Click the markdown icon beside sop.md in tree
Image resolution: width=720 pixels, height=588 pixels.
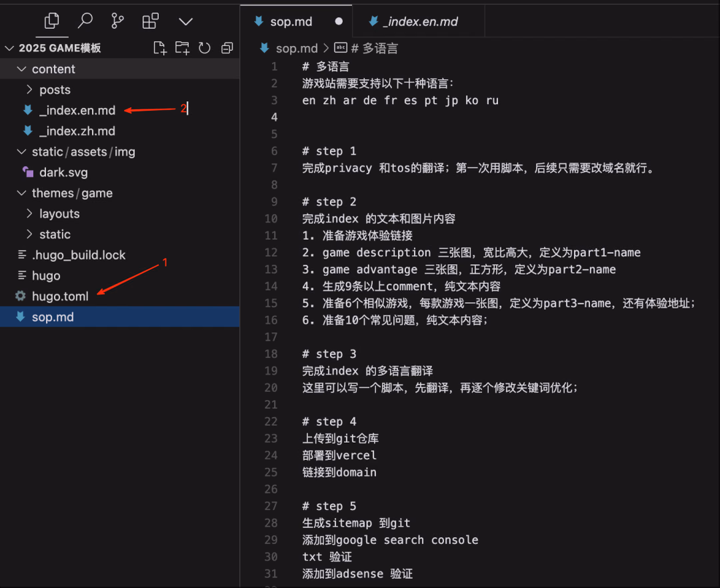pos(20,316)
